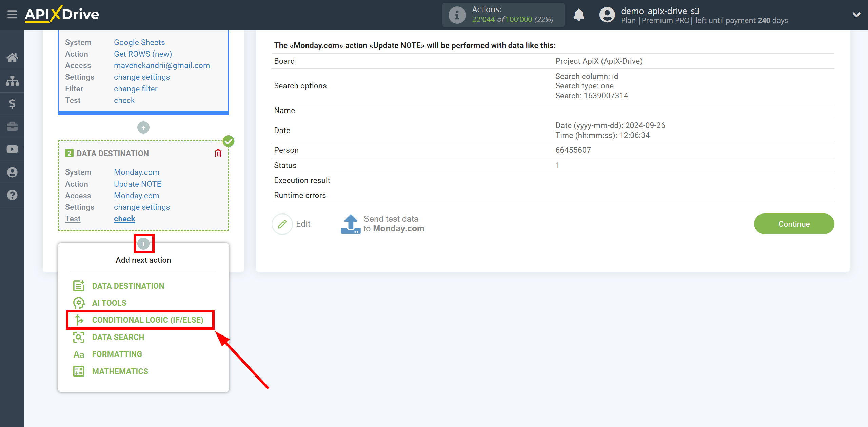Screen dimensions: 868x427
Task: Click the ApiX-Drive logo
Action: (x=62, y=14)
